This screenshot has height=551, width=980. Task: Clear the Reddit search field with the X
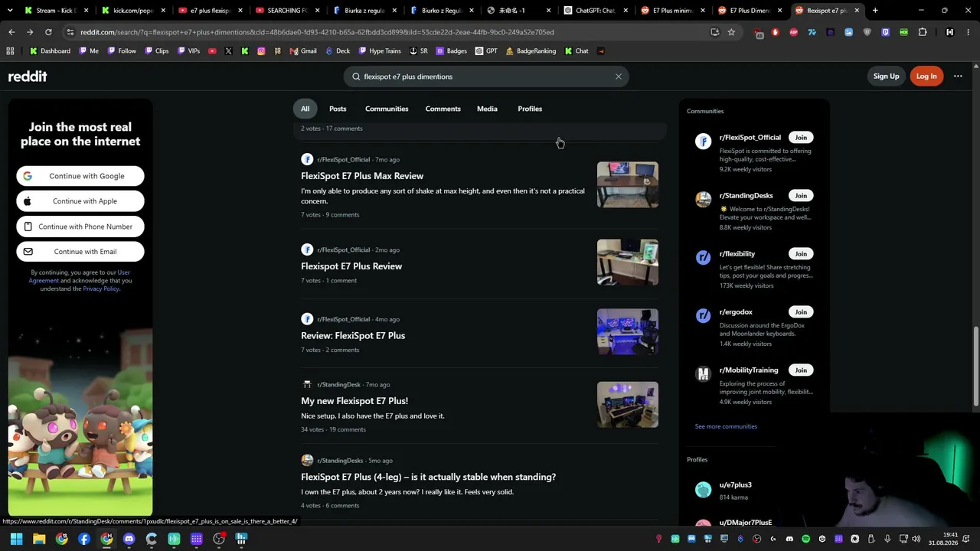pos(619,77)
